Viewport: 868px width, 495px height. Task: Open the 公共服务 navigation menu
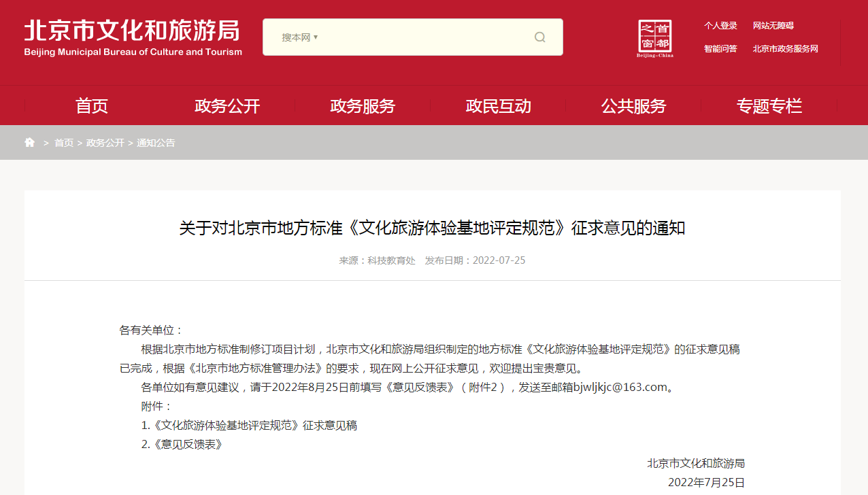tap(633, 106)
